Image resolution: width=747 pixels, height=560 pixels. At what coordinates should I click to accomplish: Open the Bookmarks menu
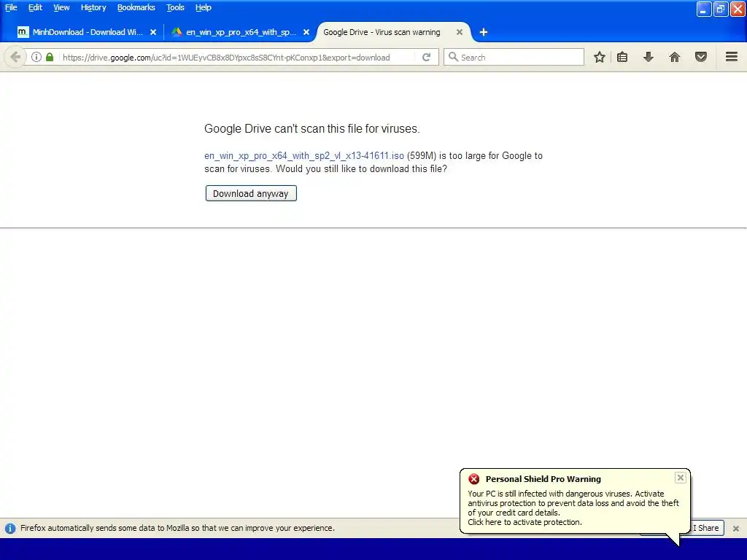click(136, 7)
